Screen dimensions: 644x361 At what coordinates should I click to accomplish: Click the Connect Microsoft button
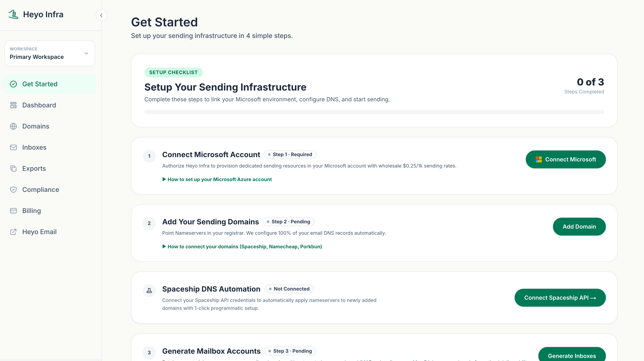point(566,159)
